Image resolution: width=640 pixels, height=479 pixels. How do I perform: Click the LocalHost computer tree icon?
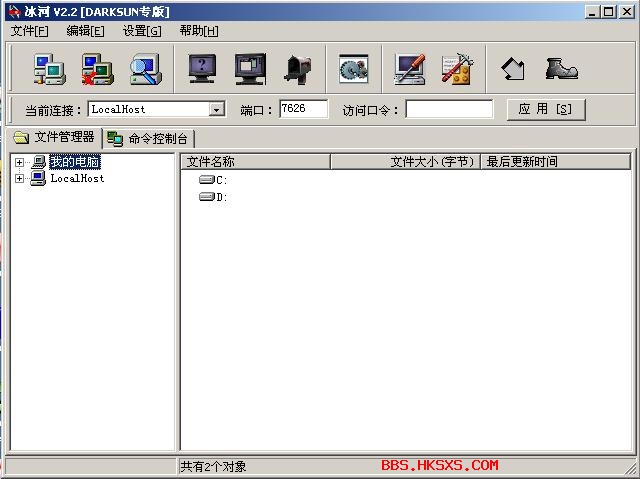[38, 178]
